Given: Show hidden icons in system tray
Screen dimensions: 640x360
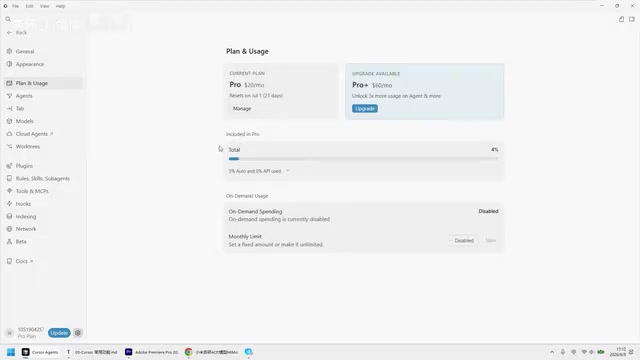Looking at the screenshot, I should 552,352.
